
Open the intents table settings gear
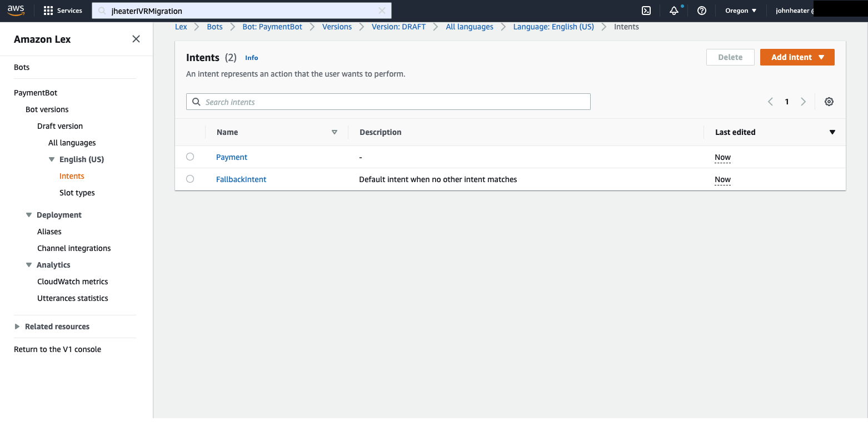829,102
